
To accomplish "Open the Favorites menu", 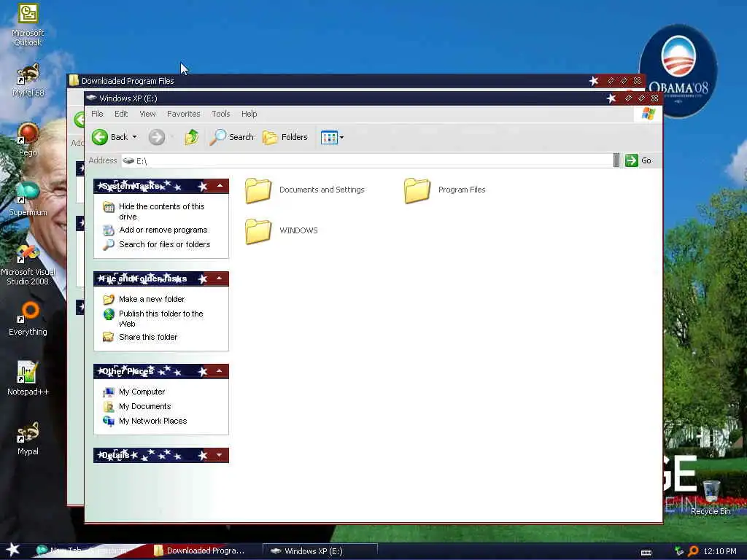I will click(183, 114).
